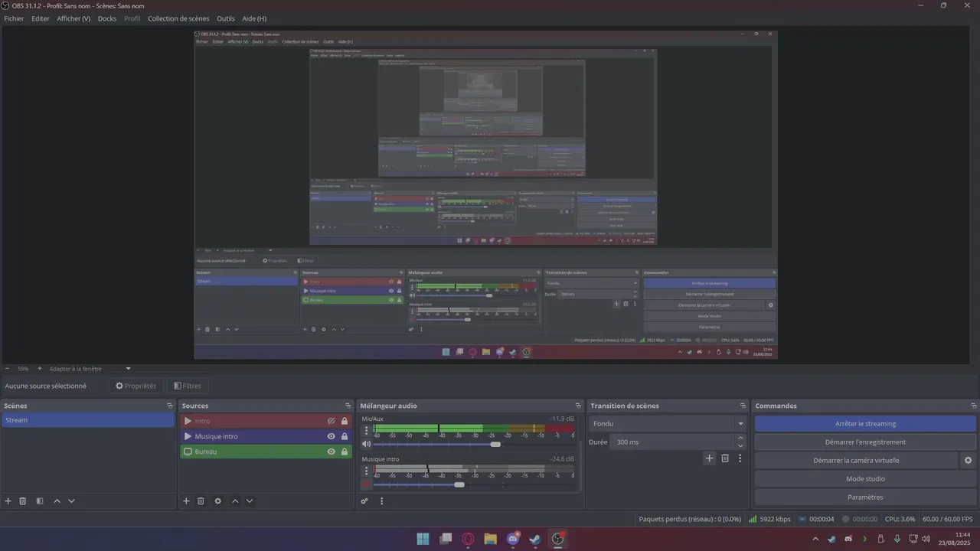Click Démarrer la caméra virtuelle button
980x551 pixels.
[856, 461]
